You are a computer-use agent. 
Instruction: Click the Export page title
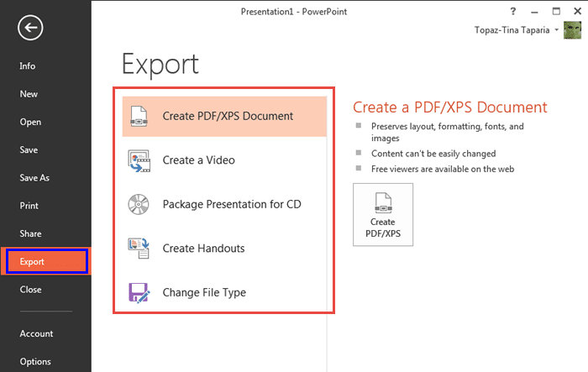pos(160,65)
